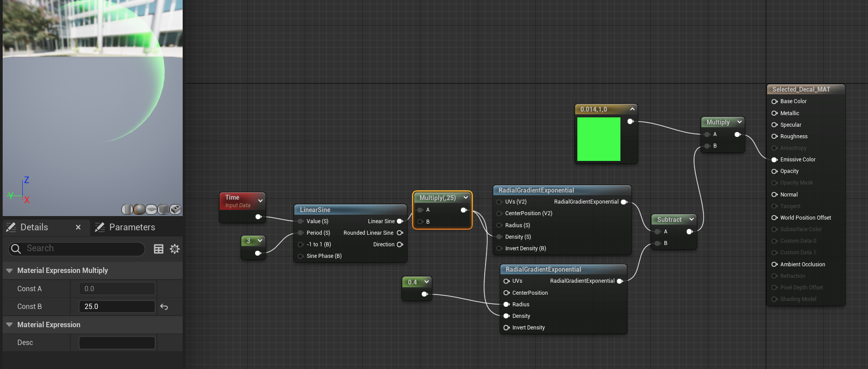Collapse the 0.014,1,0 color node preview
Image resolution: width=868 pixels, height=369 pixels.
(x=632, y=109)
